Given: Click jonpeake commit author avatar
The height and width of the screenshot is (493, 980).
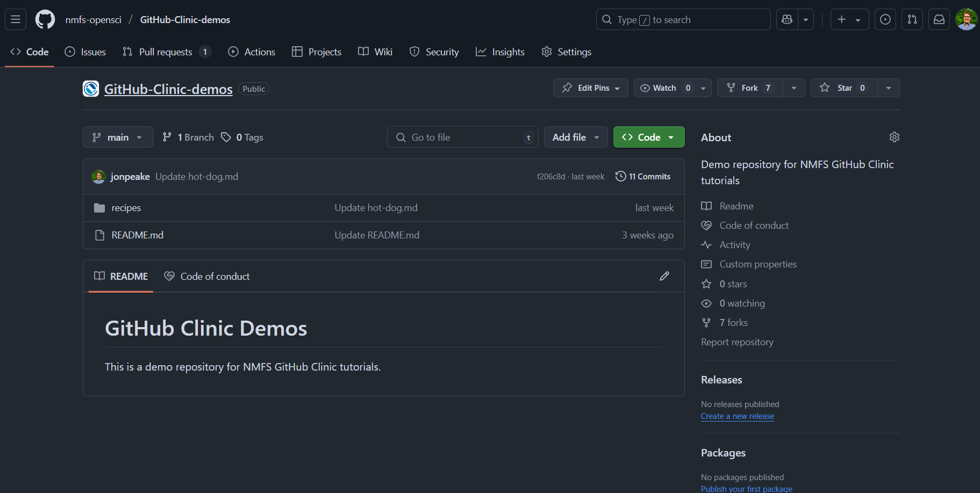Looking at the screenshot, I should (x=98, y=176).
